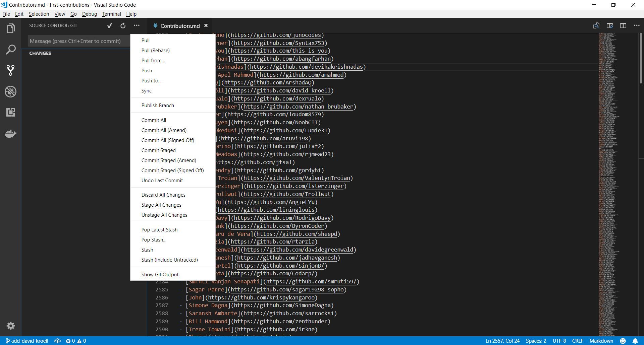The image size is (644, 345).
Task: Split the editor right
Action: pos(623,25)
